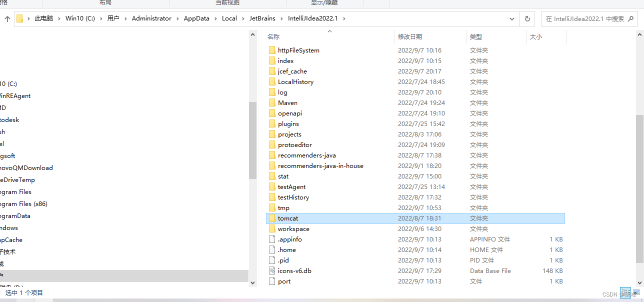Open 10 (C:) in the navigation pane
Image resolution: width=644 pixels, height=302 pixels.
8,83
